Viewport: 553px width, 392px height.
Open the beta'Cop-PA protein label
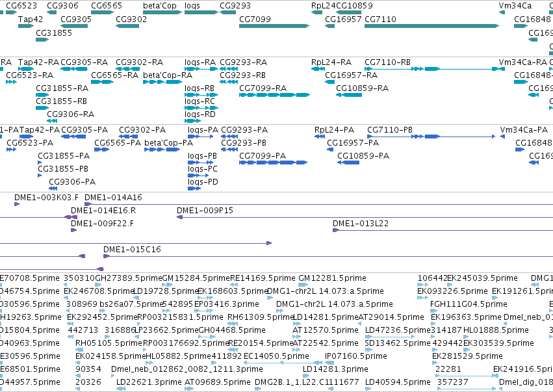(x=168, y=143)
